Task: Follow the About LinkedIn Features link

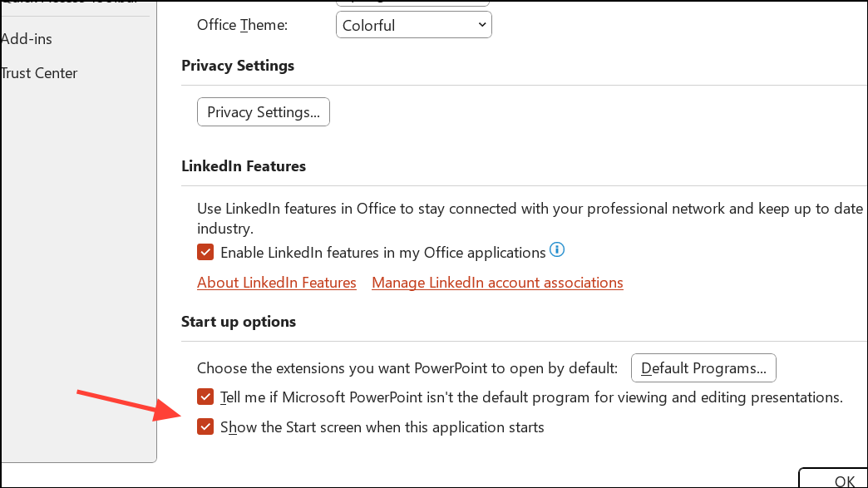Action: 277,283
